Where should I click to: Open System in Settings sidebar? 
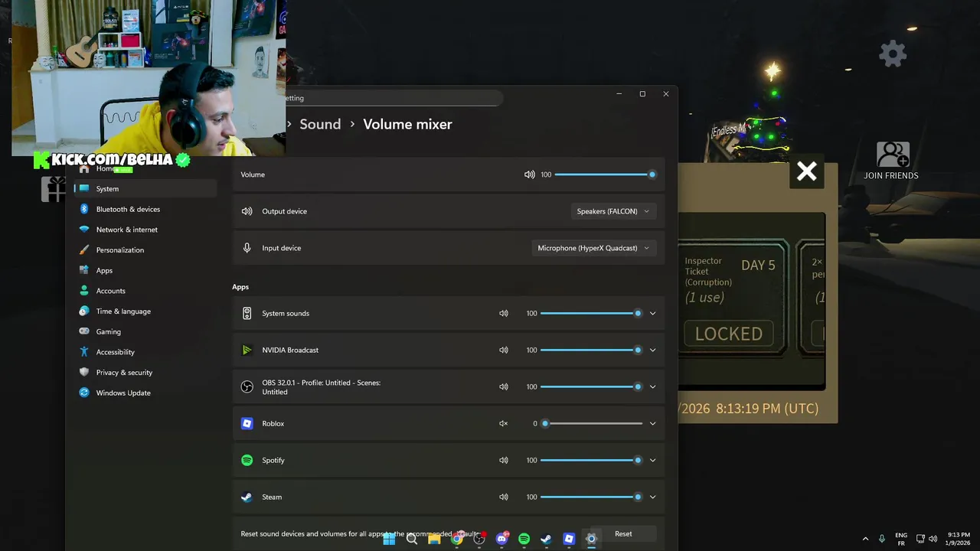click(145, 188)
